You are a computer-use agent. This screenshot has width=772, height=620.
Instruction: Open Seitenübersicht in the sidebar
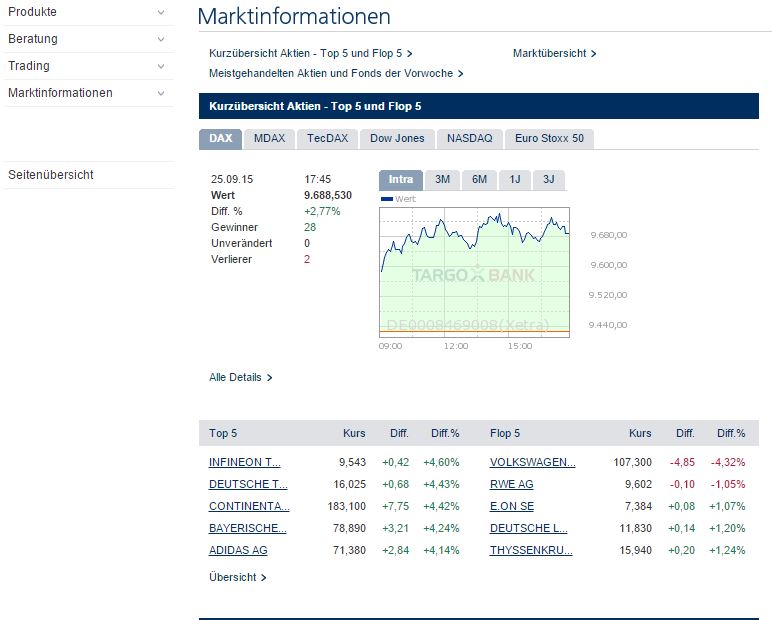(51, 175)
